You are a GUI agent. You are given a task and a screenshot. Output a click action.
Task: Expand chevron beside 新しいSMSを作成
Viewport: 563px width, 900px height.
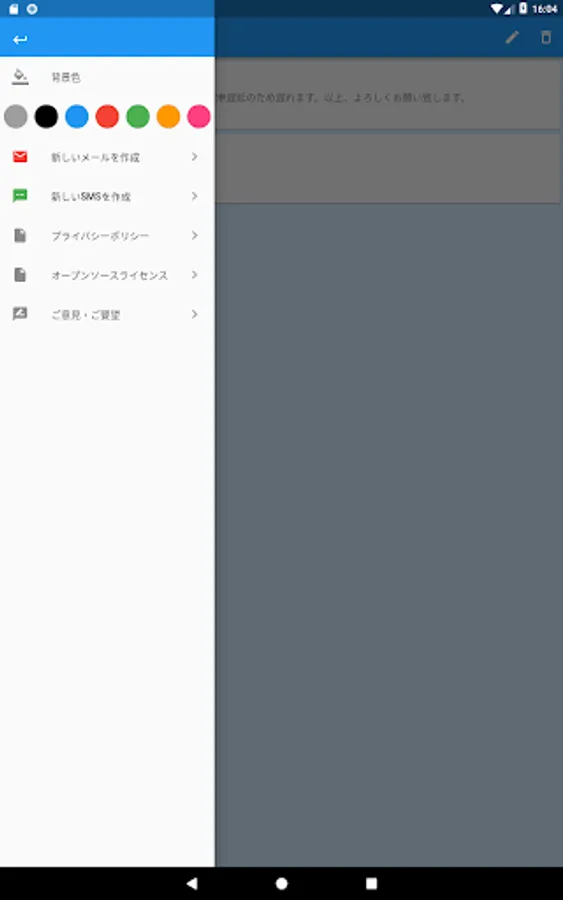coord(195,196)
